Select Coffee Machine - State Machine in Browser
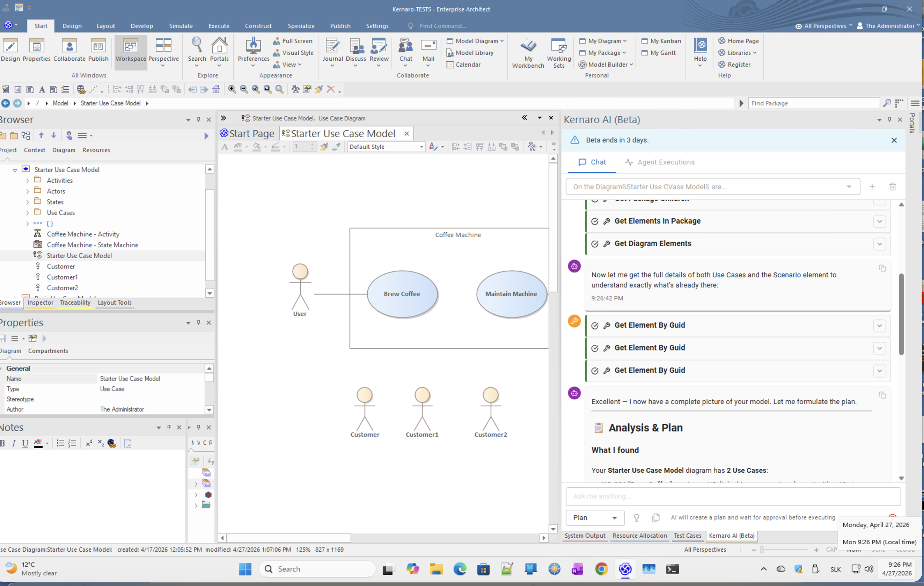 (92, 245)
